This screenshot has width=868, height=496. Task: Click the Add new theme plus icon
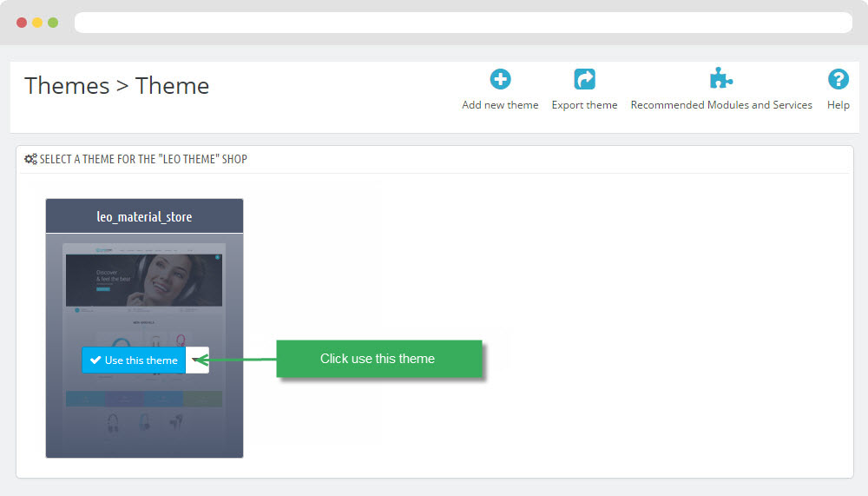(x=500, y=80)
